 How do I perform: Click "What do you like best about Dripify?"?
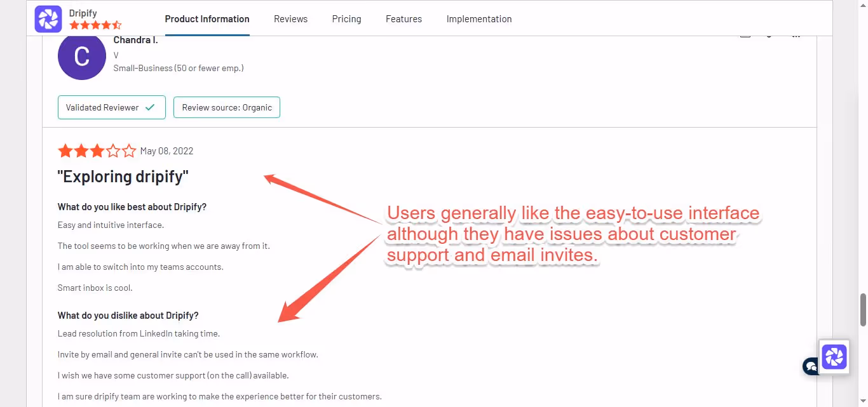[132, 207]
